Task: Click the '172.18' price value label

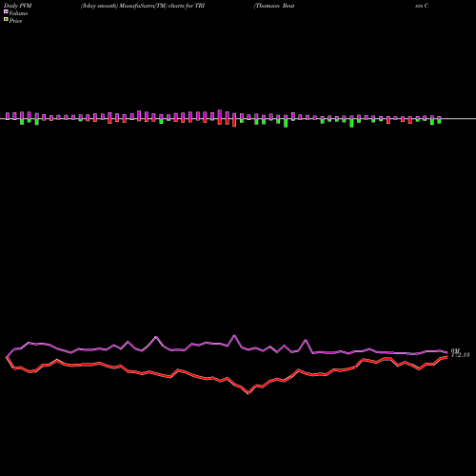Action: tap(460, 355)
